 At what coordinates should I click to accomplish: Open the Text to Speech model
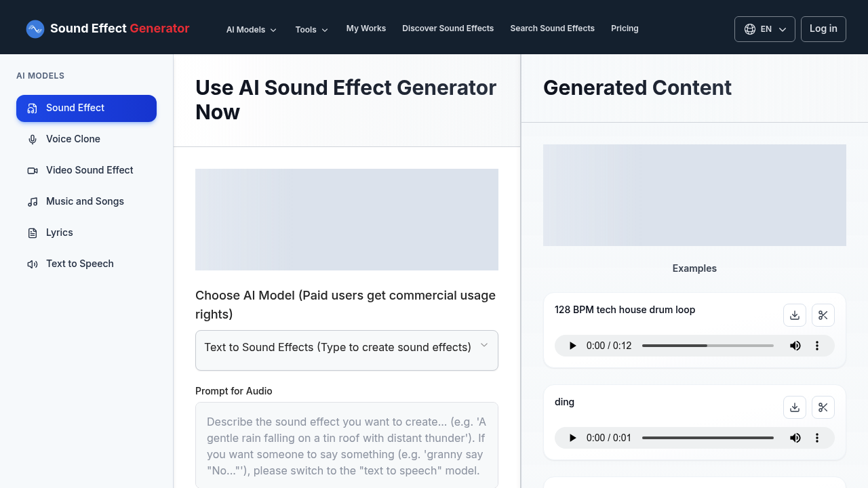(x=79, y=264)
